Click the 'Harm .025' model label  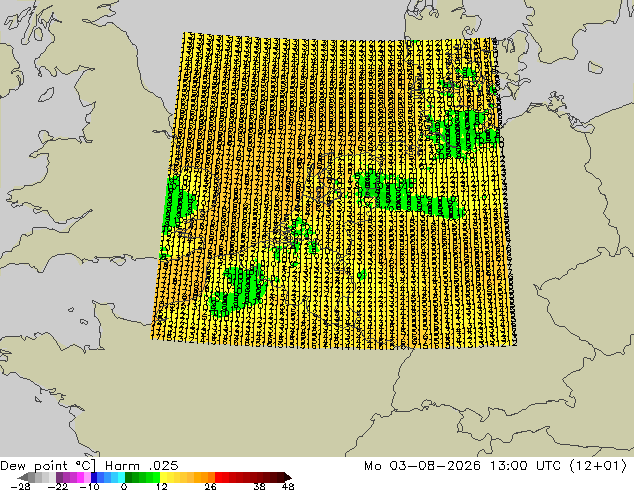[142, 466]
